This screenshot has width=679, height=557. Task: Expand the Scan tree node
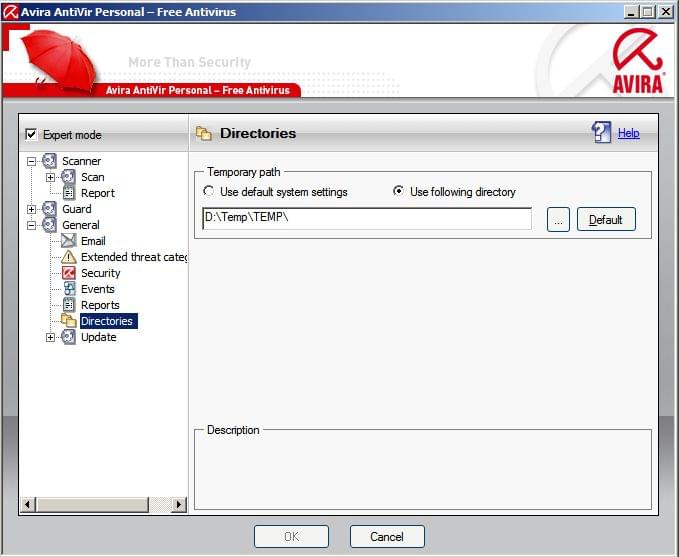point(50,178)
